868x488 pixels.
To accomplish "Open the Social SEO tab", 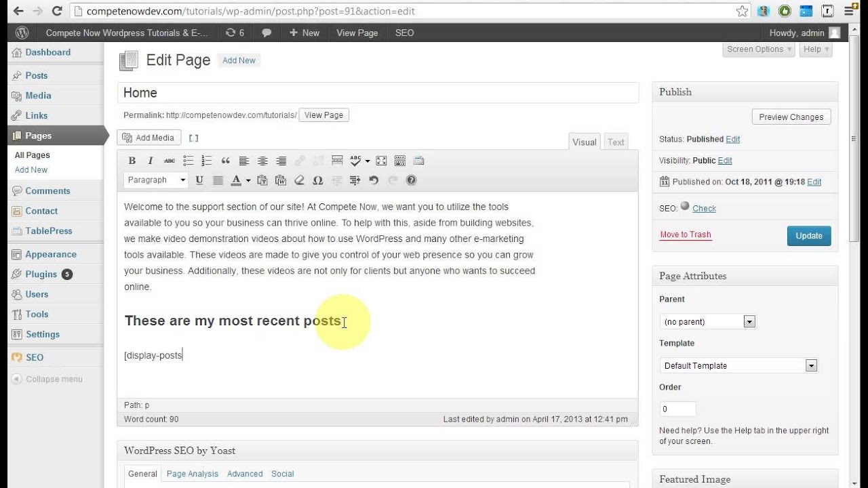I will 283,474.
